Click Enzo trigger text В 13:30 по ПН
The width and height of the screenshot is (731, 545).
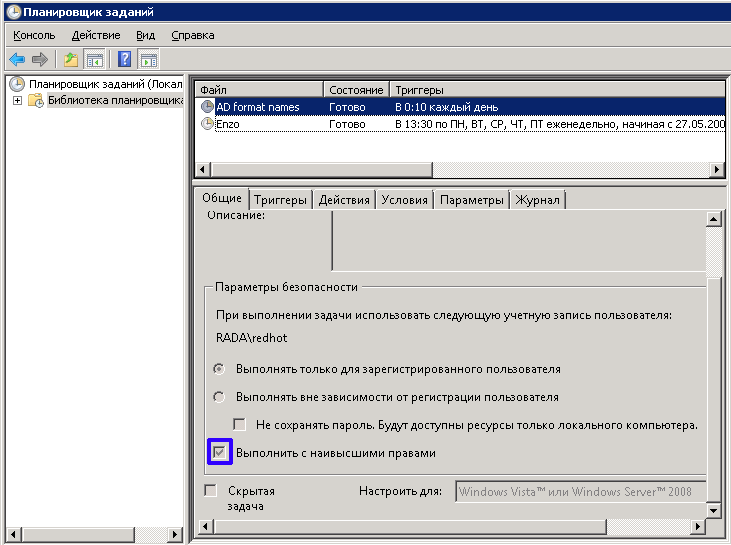pyautogui.click(x=559, y=124)
